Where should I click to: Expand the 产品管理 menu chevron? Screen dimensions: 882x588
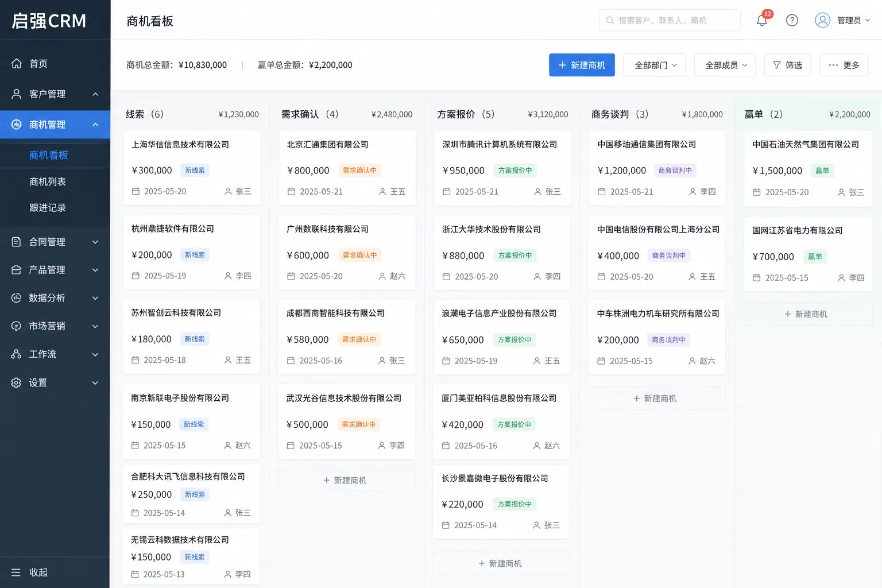(95, 269)
